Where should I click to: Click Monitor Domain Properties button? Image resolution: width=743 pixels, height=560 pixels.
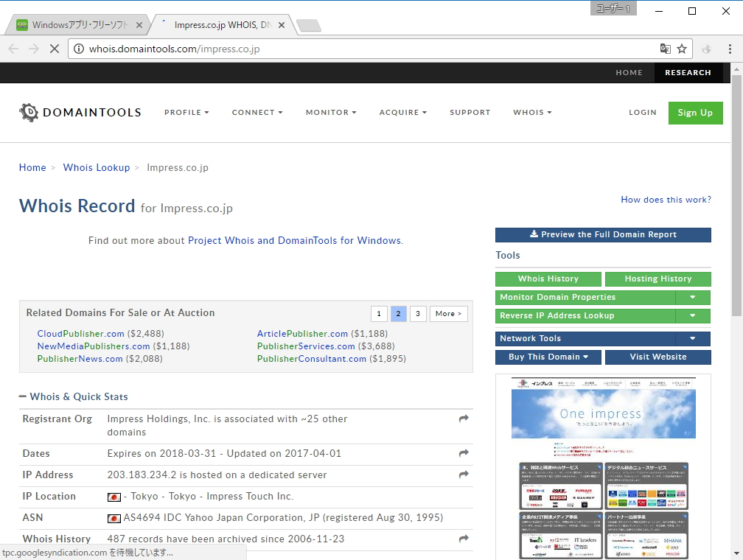[586, 297]
